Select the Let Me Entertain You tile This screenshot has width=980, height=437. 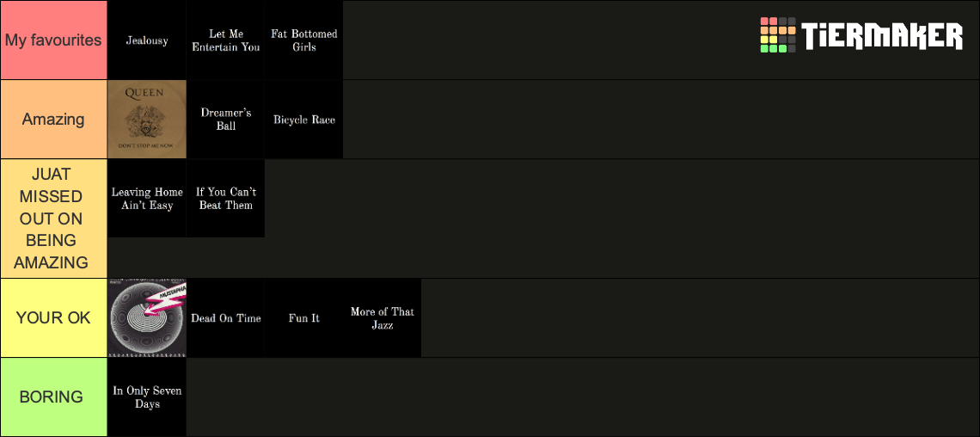(225, 40)
